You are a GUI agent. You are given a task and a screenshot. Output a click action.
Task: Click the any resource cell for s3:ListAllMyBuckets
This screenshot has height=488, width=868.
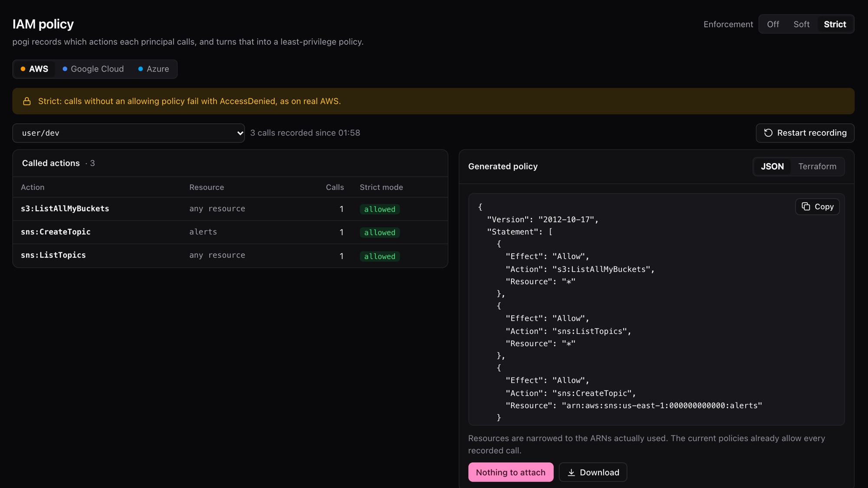tap(217, 209)
